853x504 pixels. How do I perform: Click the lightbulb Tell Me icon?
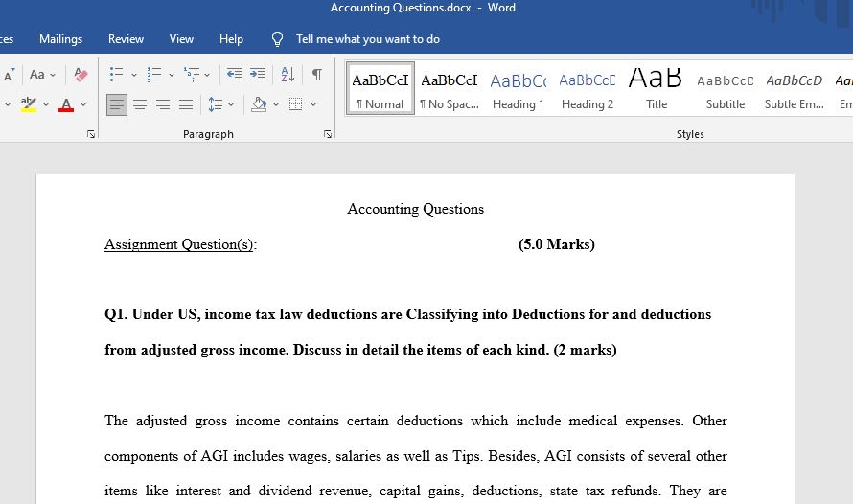277,39
